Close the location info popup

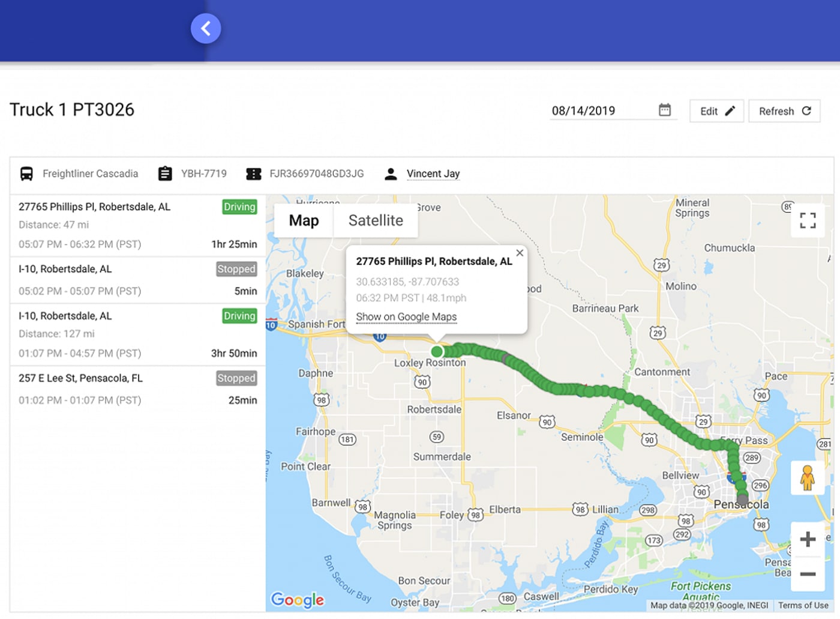coord(520,253)
